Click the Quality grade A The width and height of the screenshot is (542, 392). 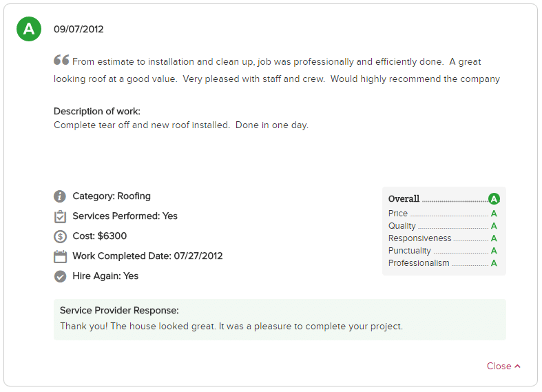(x=494, y=226)
